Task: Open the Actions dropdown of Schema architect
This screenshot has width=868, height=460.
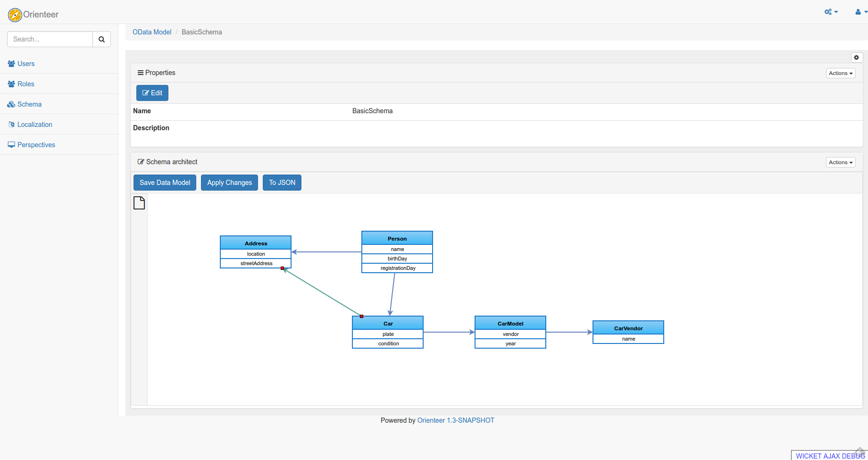Action: pos(840,162)
